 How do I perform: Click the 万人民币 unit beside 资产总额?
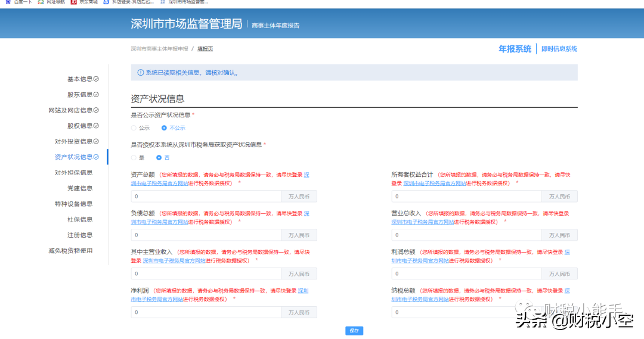299,197
